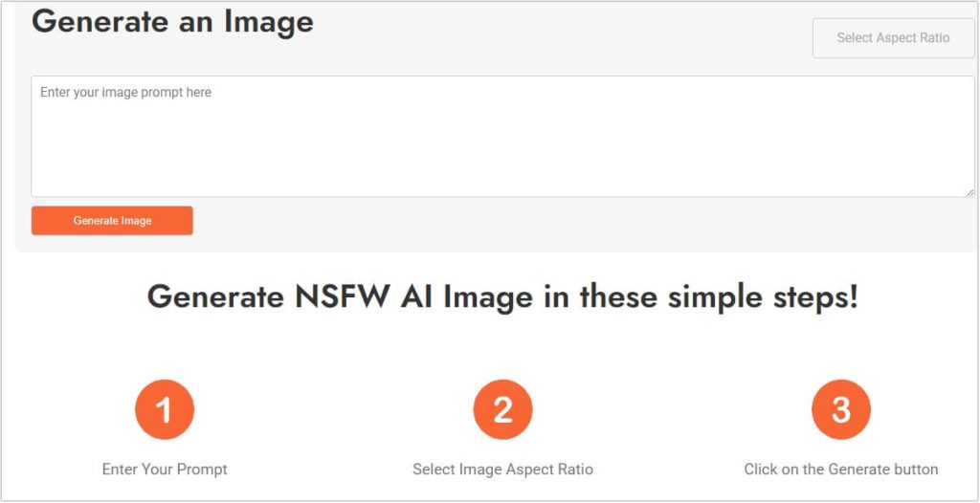
Task: Click the 'Select Image Aspect Ratio' step label
Action: [502, 470]
